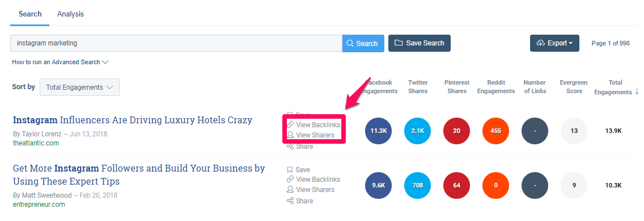Image resolution: width=644 pixels, height=221 pixels.
Task: Click the bookmark Save icon for entrepreneur.com article
Action: coord(290,169)
